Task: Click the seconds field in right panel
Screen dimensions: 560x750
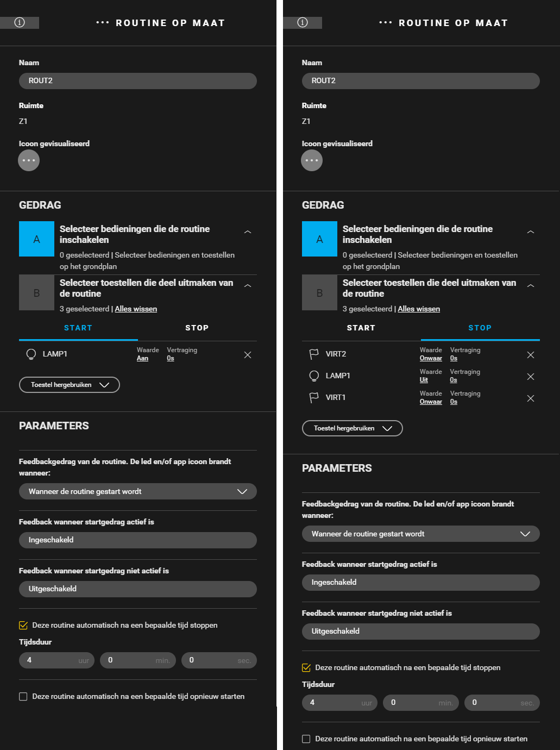Action: 502,703
